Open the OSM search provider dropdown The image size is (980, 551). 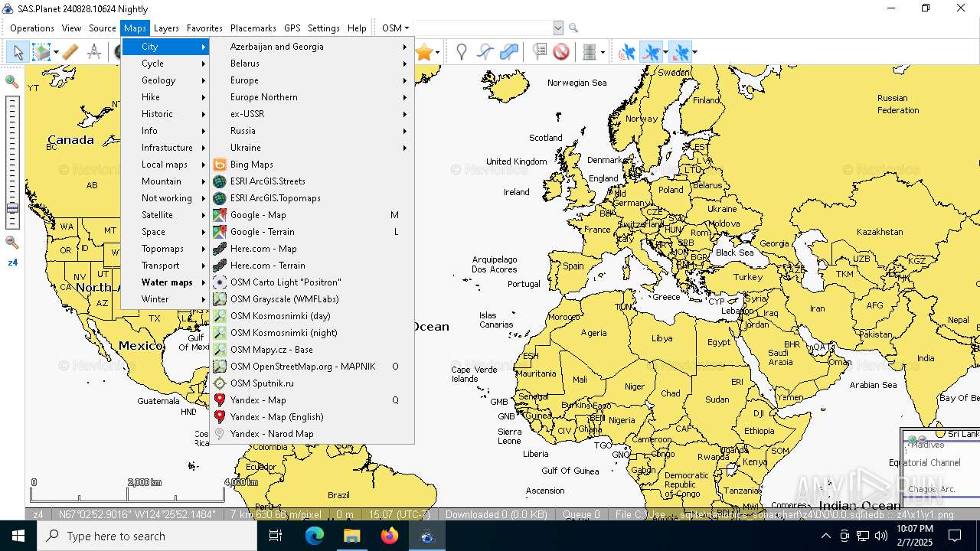(x=395, y=28)
